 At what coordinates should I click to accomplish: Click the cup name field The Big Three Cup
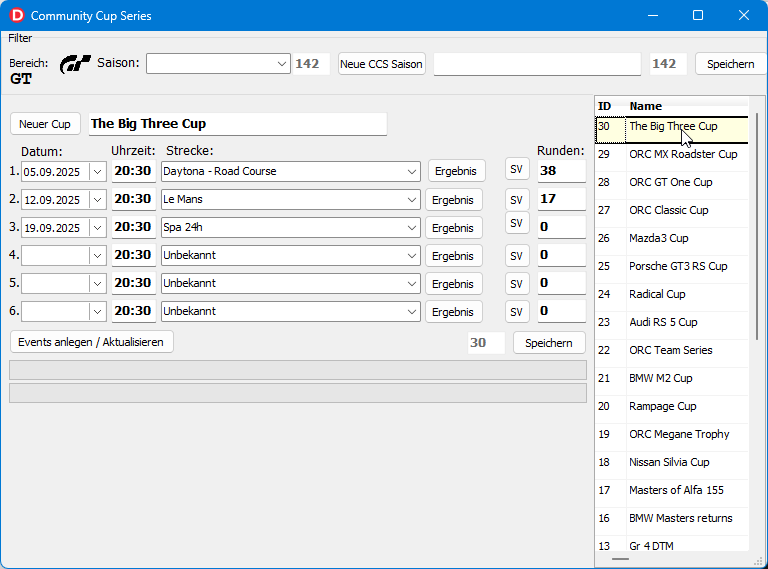point(237,124)
